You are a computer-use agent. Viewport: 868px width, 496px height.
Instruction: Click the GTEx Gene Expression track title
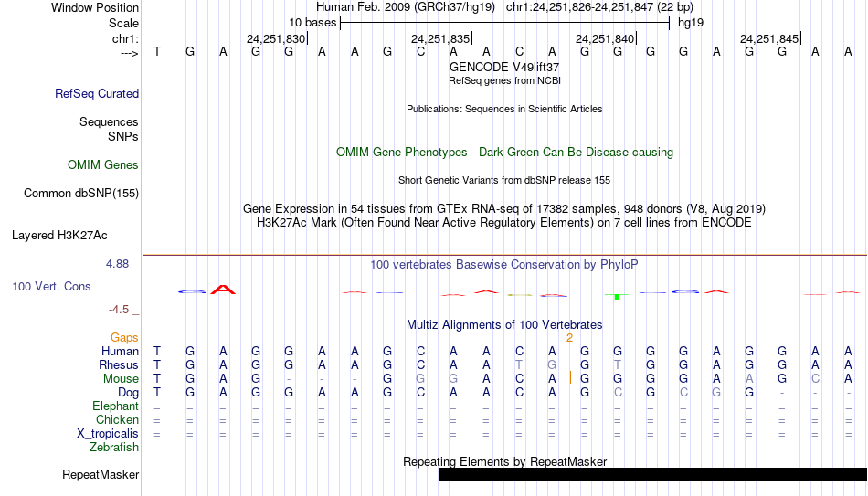click(x=504, y=208)
